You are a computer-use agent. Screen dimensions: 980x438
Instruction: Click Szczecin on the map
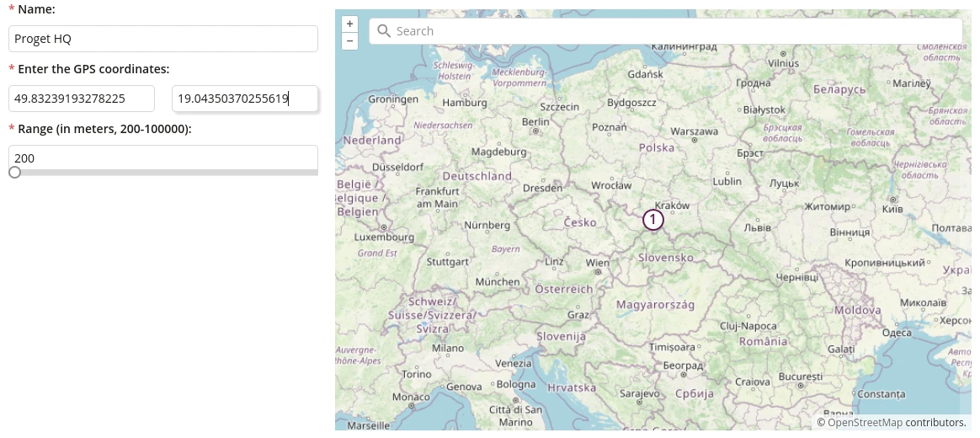tap(559, 107)
